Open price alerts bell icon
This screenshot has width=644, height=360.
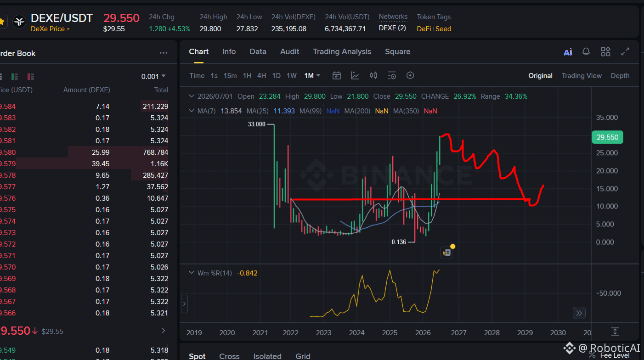coord(586,51)
